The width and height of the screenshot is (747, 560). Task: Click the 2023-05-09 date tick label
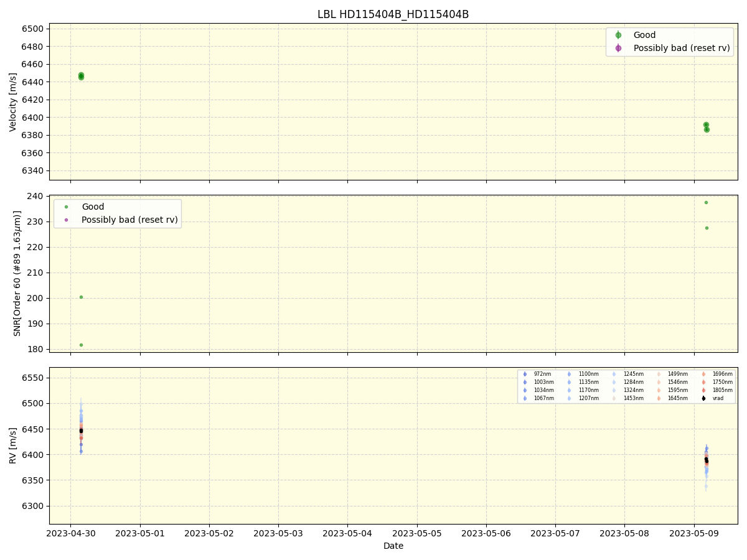point(694,533)
